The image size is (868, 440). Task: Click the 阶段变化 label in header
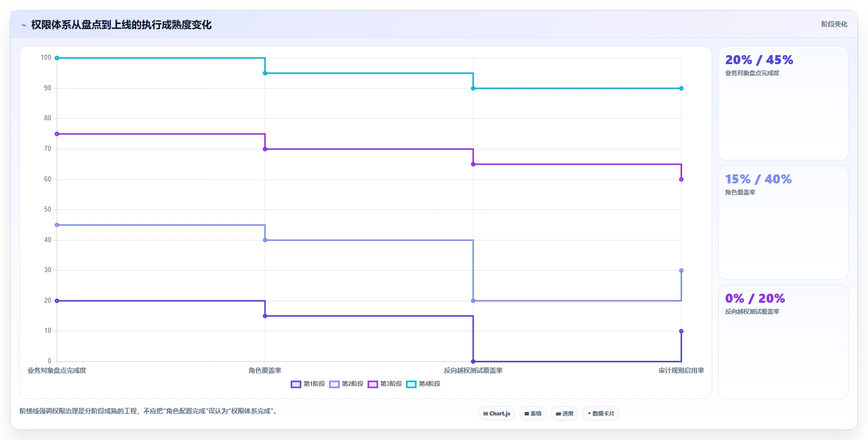pos(834,24)
